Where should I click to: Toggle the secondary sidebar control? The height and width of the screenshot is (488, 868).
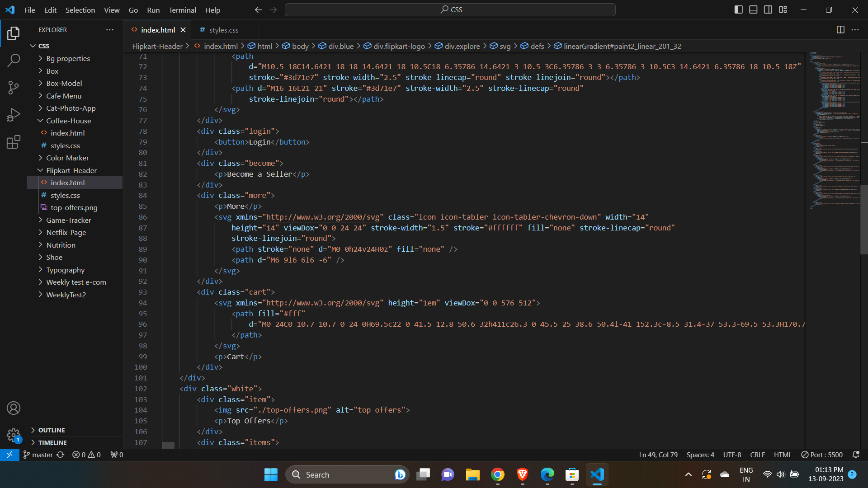coord(768,9)
